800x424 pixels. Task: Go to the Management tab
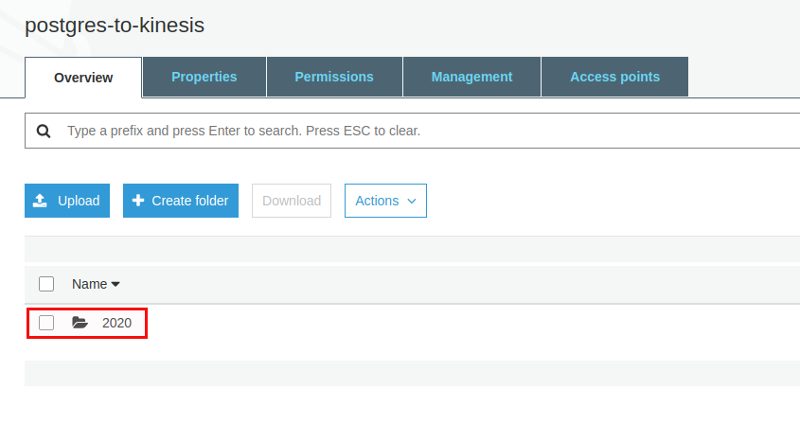click(471, 77)
